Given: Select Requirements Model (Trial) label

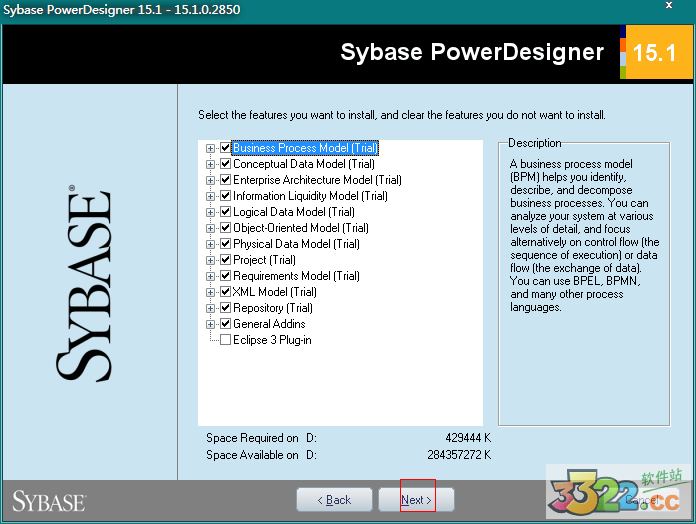Looking at the screenshot, I should point(297,276).
